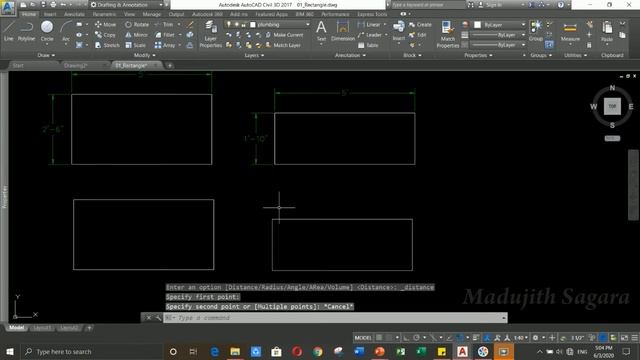The width and height of the screenshot is (640, 360).
Task: Click Make Current layer button
Action: (284, 35)
